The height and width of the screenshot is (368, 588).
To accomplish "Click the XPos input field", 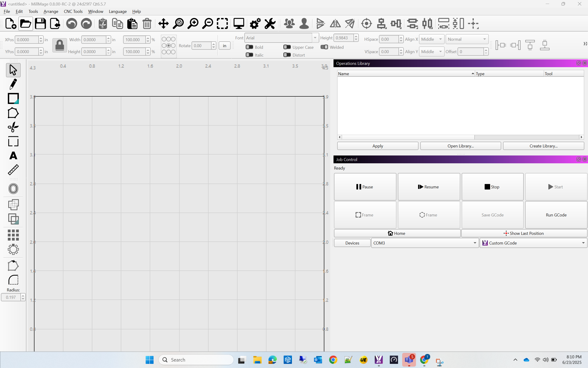I will point(27,39).
